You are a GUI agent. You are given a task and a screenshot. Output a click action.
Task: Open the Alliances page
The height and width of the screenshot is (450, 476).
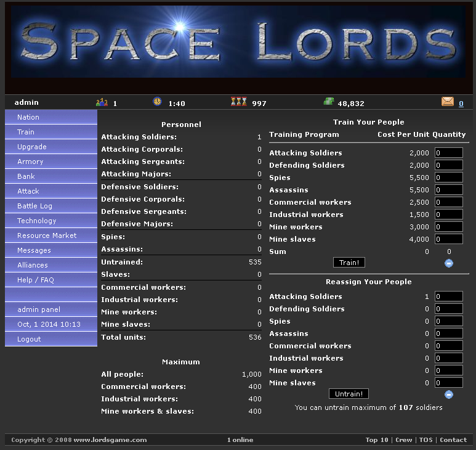pos(51,265)
